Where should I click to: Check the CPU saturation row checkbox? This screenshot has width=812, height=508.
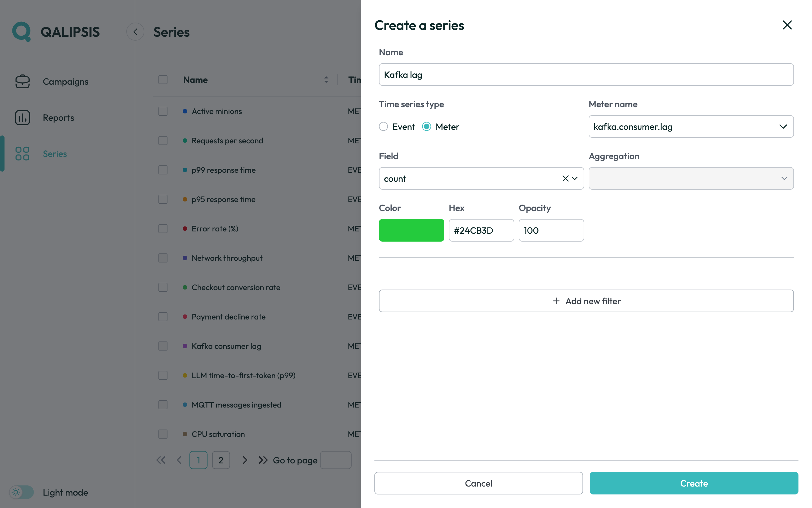pyautogui.click(x=163, y=434)
